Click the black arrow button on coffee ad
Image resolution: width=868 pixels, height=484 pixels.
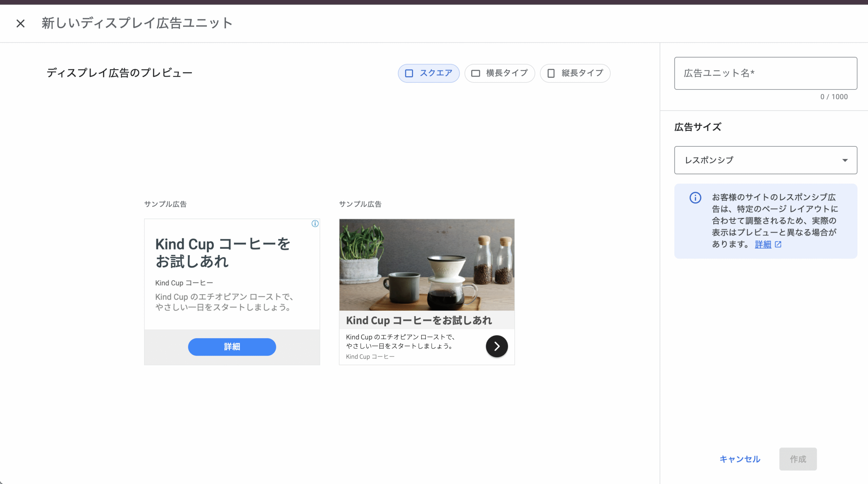(x=497, y=346)
